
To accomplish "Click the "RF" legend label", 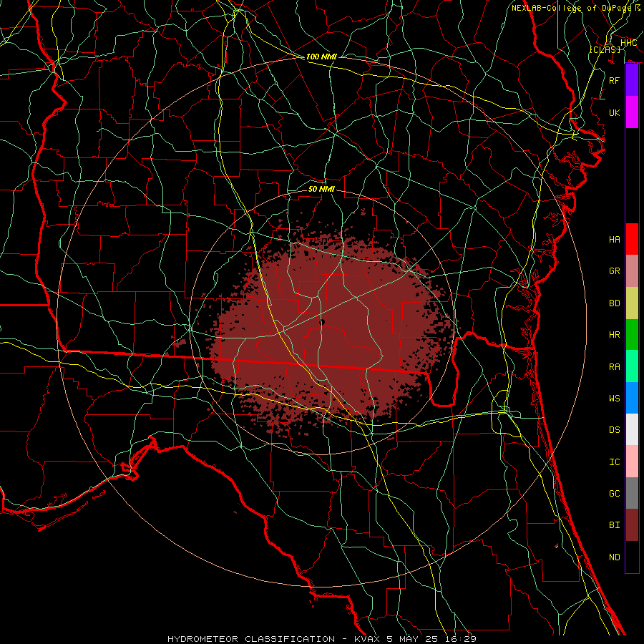I will coord(615,80).
